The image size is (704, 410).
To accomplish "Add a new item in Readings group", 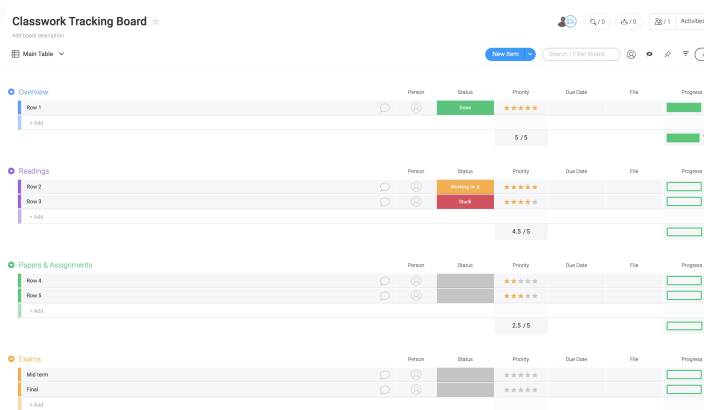I will point(36,216).
